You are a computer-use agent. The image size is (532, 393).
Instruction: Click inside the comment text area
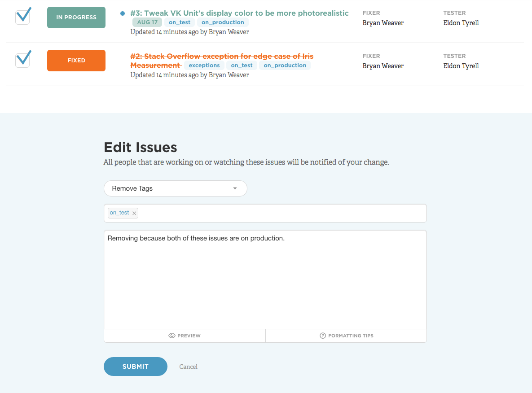click(265, 283)
